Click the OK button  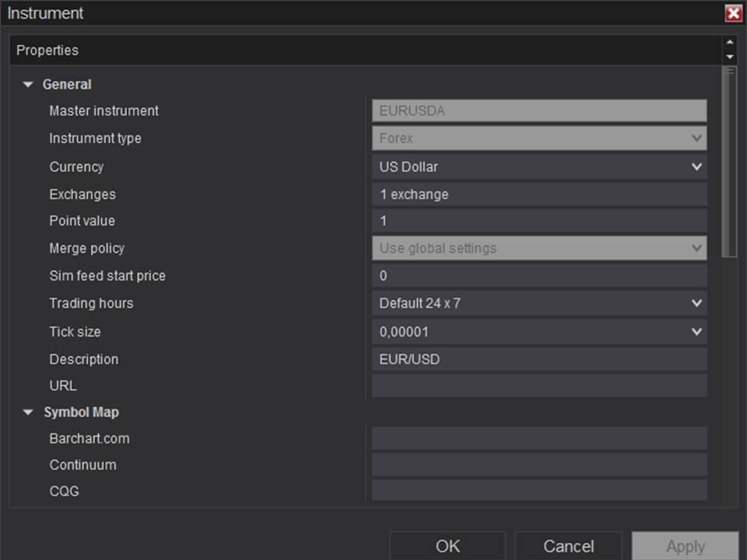click(447, 546)
